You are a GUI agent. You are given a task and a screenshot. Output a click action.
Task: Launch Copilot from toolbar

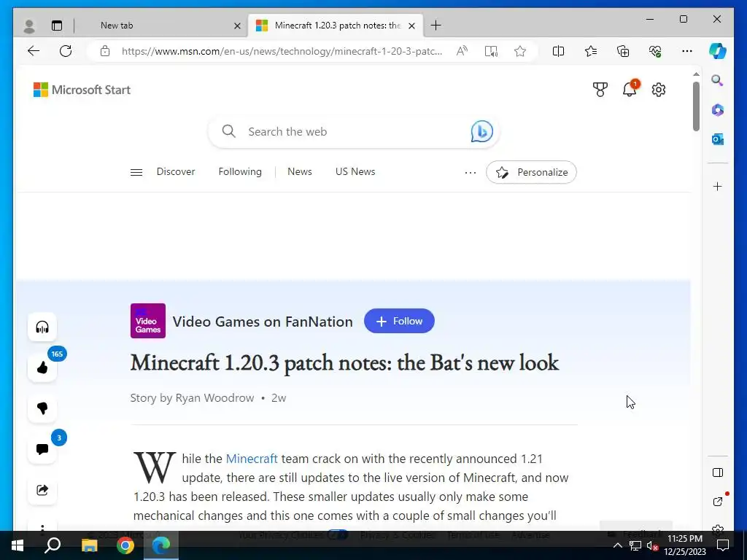point(718,51)
